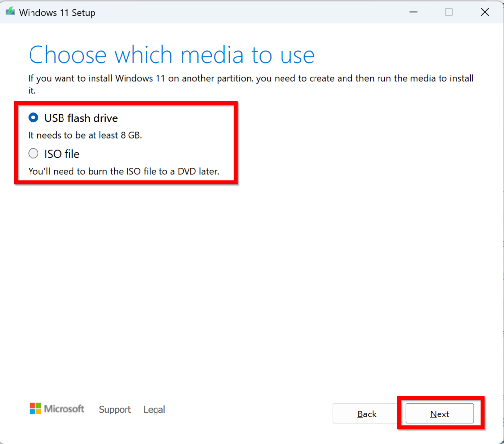Click the Windows 11 Setup title bar icon
Screen dimensions: 504x444
point(10,12)
